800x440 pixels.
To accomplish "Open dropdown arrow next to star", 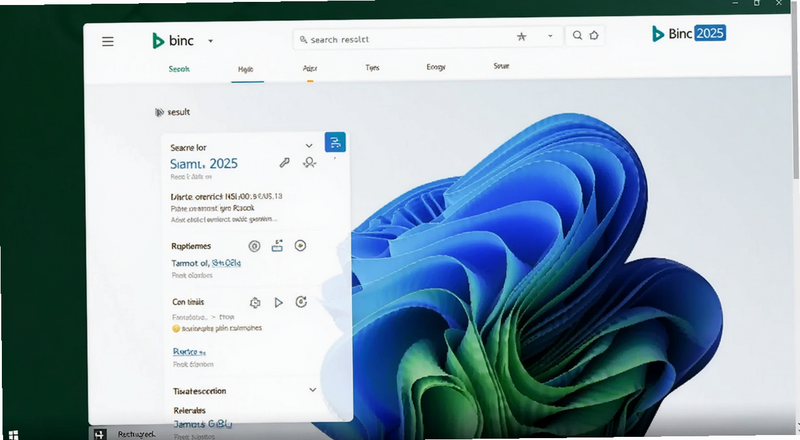I will (550, 36).
